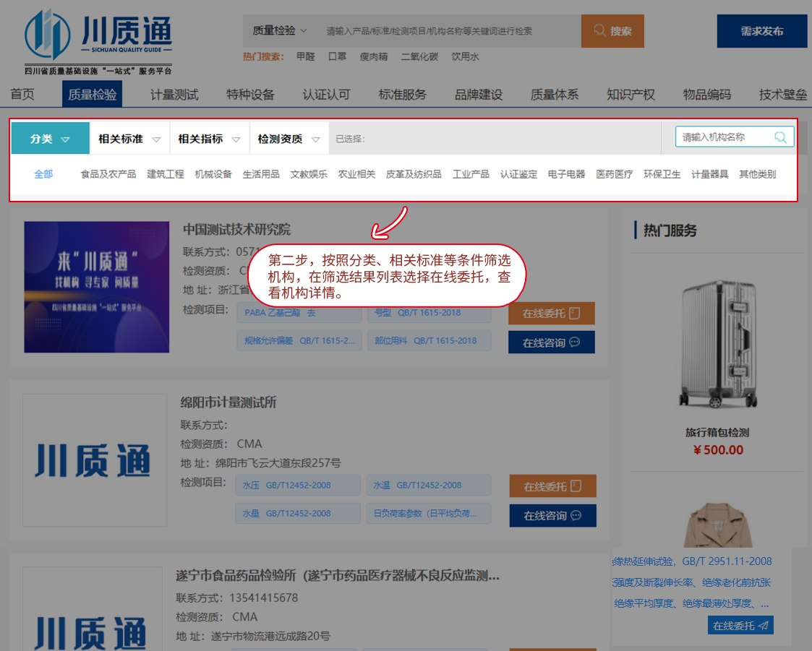Open the 技术壁垒 navigation tab
Image resolution: width=812 pixels, height=651 pixels.
click(783, 94)
